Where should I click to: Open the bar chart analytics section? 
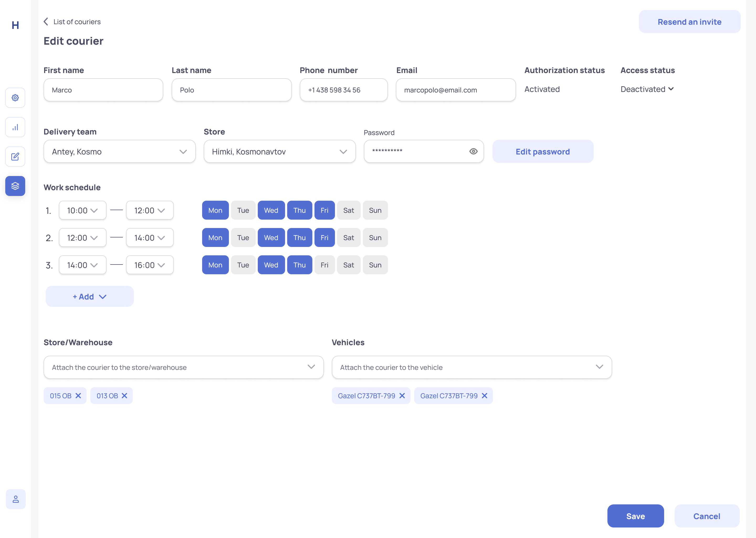(15, 127)
